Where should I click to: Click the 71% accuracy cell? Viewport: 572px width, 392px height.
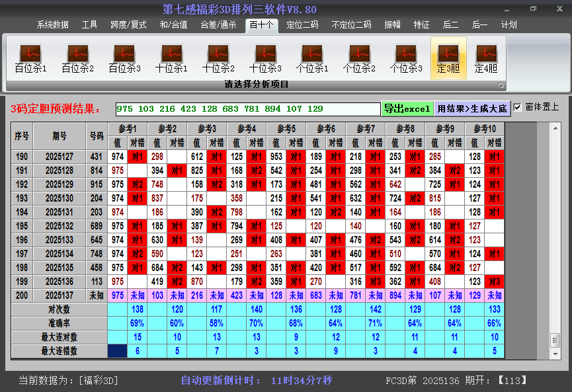pyautogui.click(x=376, y=323)
